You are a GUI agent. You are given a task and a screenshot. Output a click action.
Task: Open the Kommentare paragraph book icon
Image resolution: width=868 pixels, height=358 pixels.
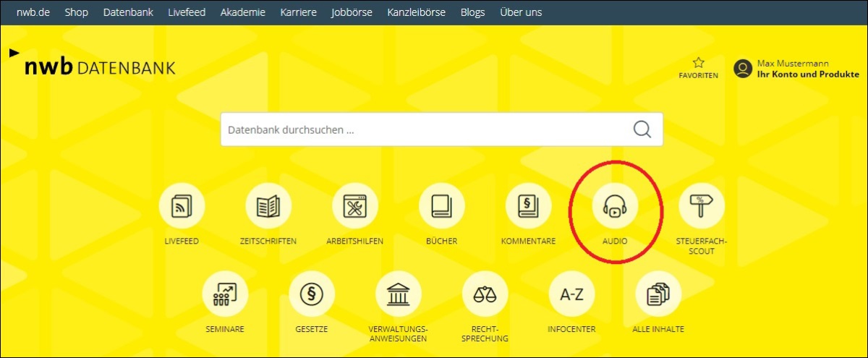(x=529, y=207)
